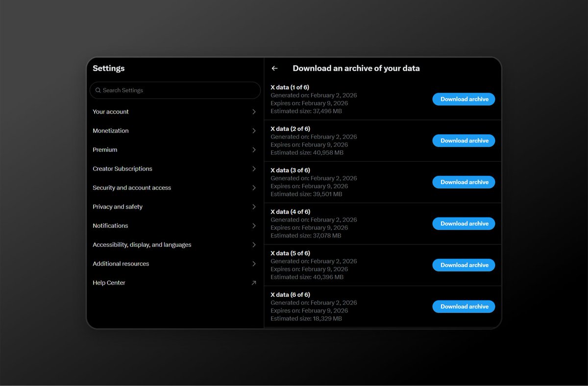Click chevron next to Security and account access
The height and width of the screenshot is (386, 588).
(x=254, y=188)
